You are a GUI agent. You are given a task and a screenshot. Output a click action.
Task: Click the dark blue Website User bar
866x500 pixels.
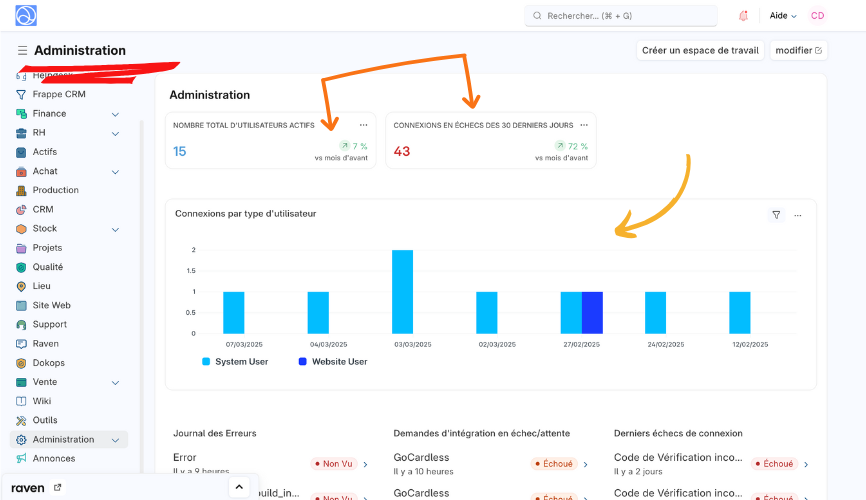(592, 313)
